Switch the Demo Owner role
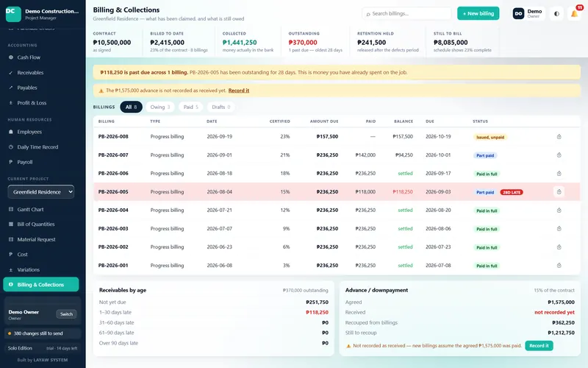This screenshot has width=588, height=368. (66, 314)
